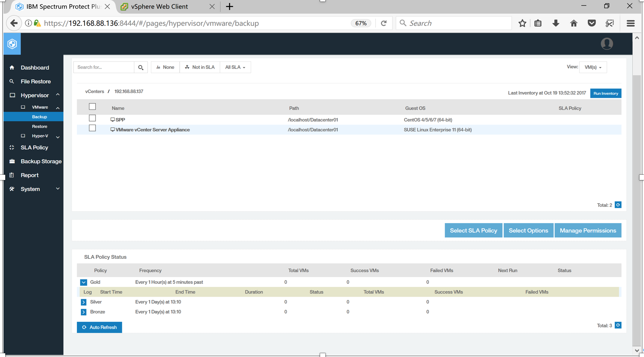Click the browser URL address field
The width and height of the screenshot is (644, 357).
pos(195,23)
